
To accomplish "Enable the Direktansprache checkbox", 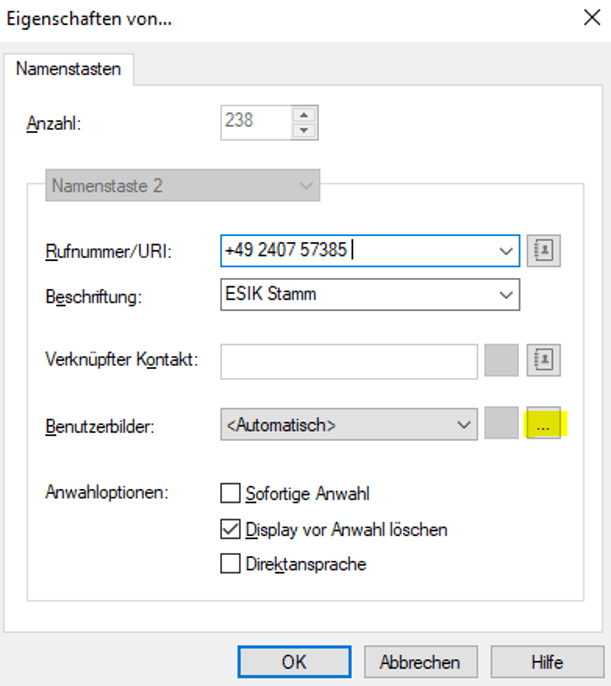I will [x=230, y=565].
